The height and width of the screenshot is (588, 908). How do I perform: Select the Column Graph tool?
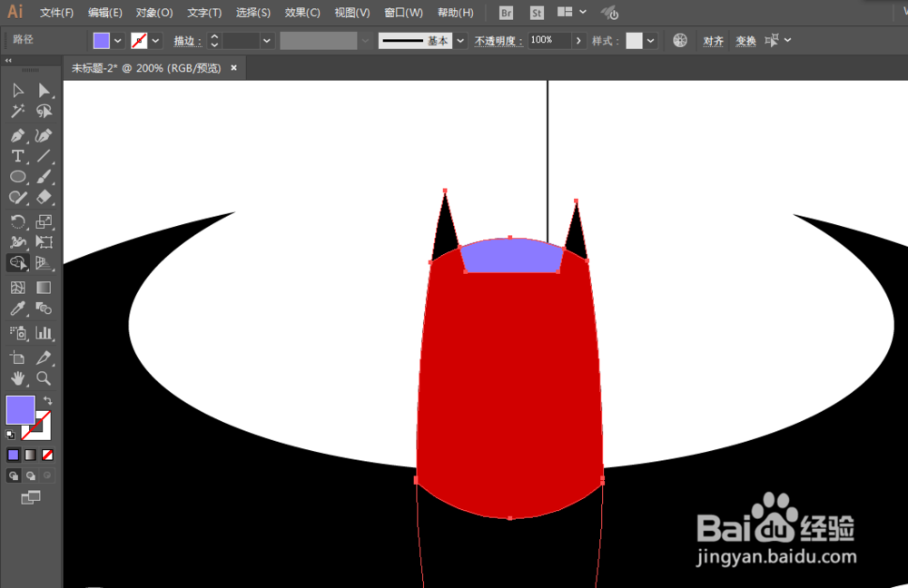[x=44, y=333]
